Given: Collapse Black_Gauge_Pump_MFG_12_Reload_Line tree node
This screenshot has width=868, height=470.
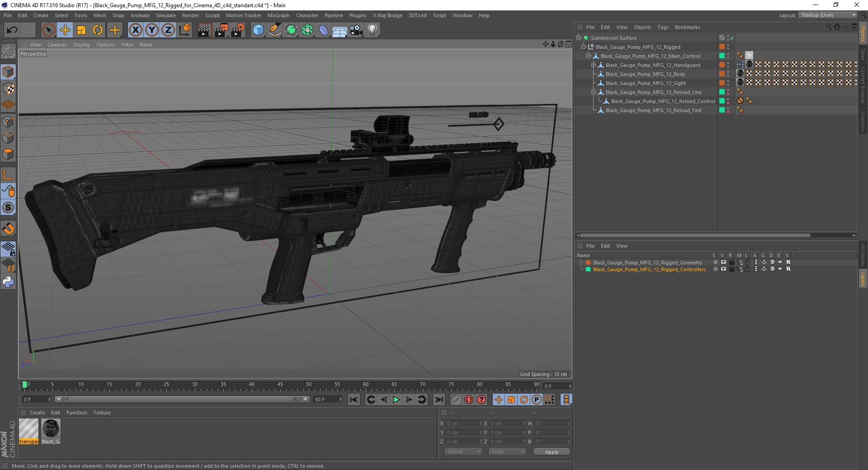Looking at the screenshot, I should point(593,92).
